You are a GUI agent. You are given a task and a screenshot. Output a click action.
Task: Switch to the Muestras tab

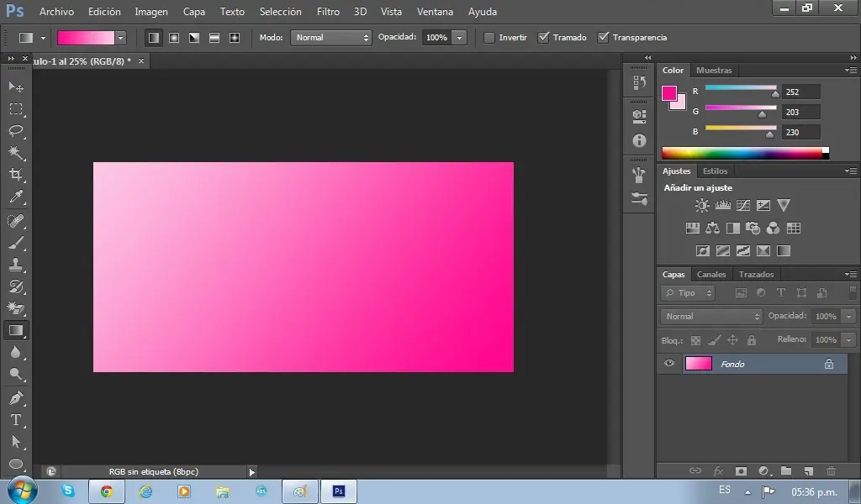pos(714,71)
